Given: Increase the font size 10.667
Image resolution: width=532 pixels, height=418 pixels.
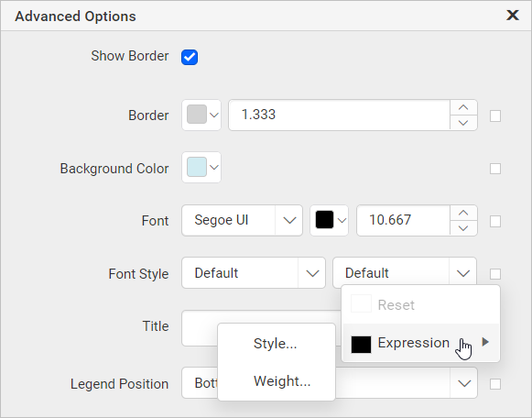Looking at the screenshot, I should click(x=463, y=213).
